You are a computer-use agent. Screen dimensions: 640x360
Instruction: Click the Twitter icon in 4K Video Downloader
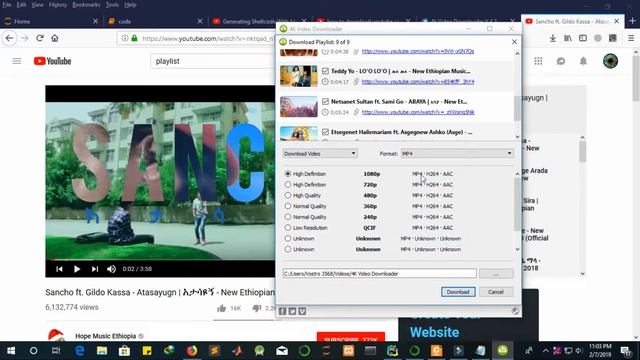click(x=292, y=311)
